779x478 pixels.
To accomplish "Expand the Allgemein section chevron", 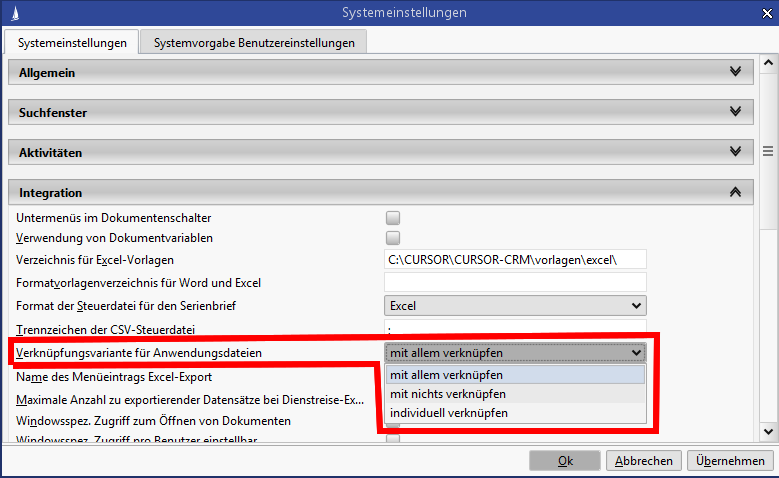I will coord(736,72).
